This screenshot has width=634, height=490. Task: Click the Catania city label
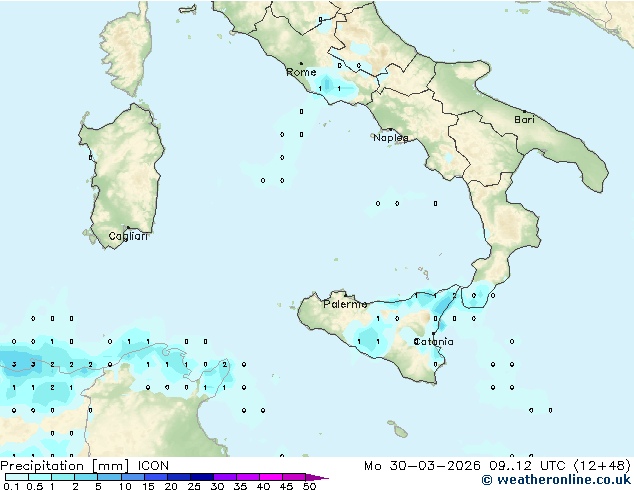[433, 342]
